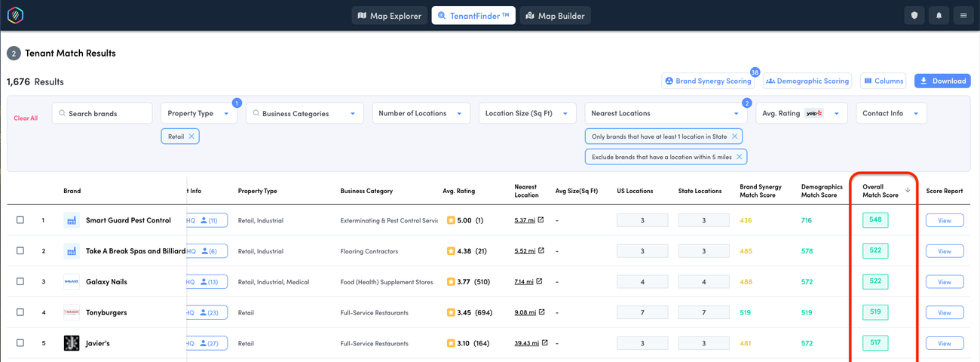Image resolution: width=980 pixels, height=362 pixels.
Task: Check the box for Galaxy Nails
Action: click(20, 281)
